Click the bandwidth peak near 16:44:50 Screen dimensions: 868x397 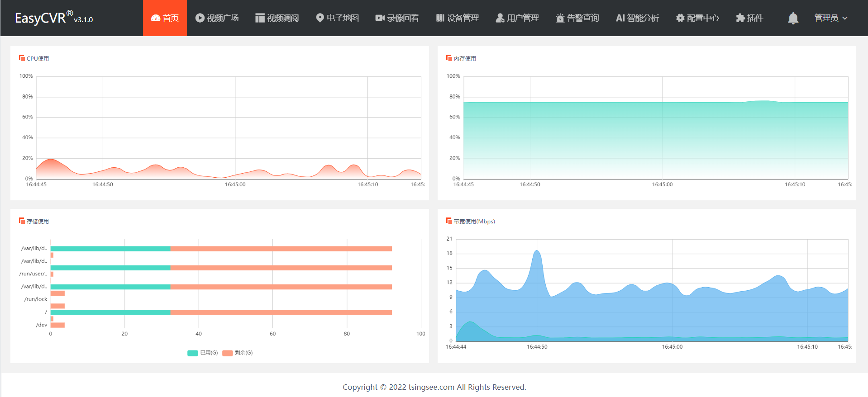537,251
